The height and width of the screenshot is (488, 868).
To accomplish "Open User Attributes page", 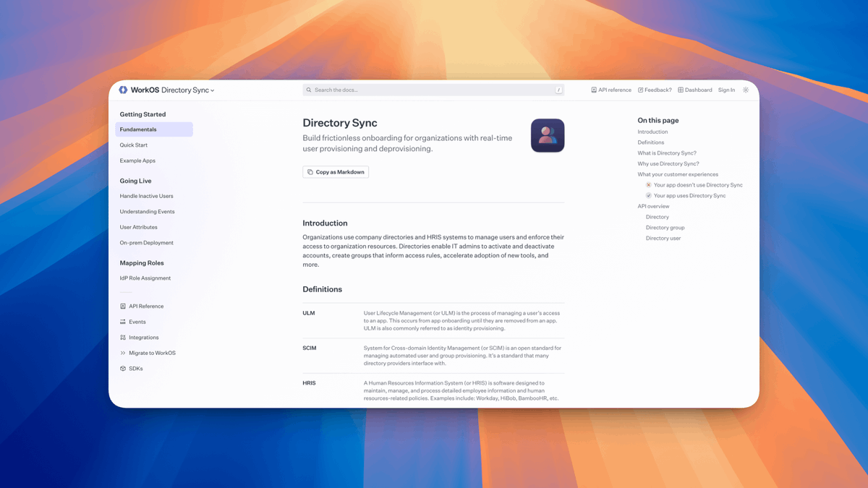I will coord(138,227).
